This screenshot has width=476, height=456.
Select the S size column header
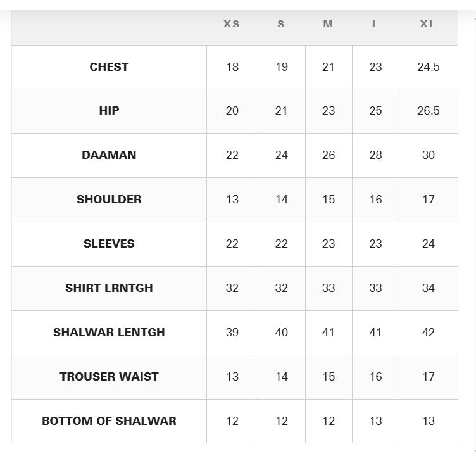coord(281,24)
